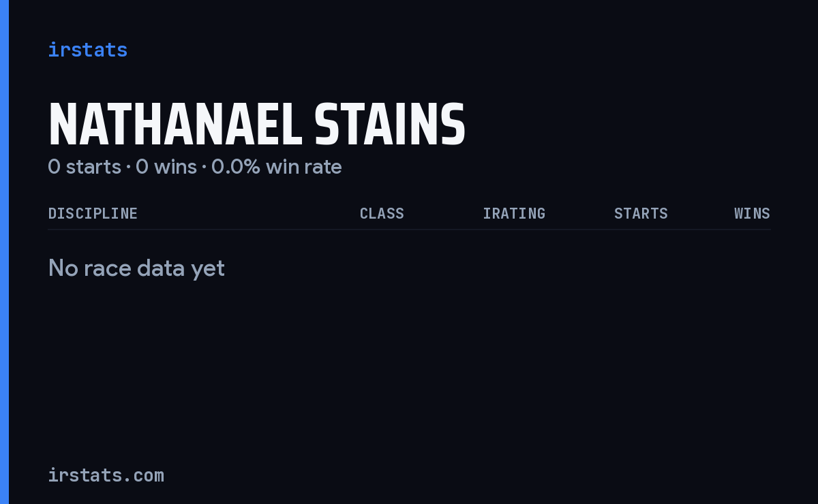Sort by the CLASS column header
This screenshot has width=818, height=504.
click(x=382, y=214)
